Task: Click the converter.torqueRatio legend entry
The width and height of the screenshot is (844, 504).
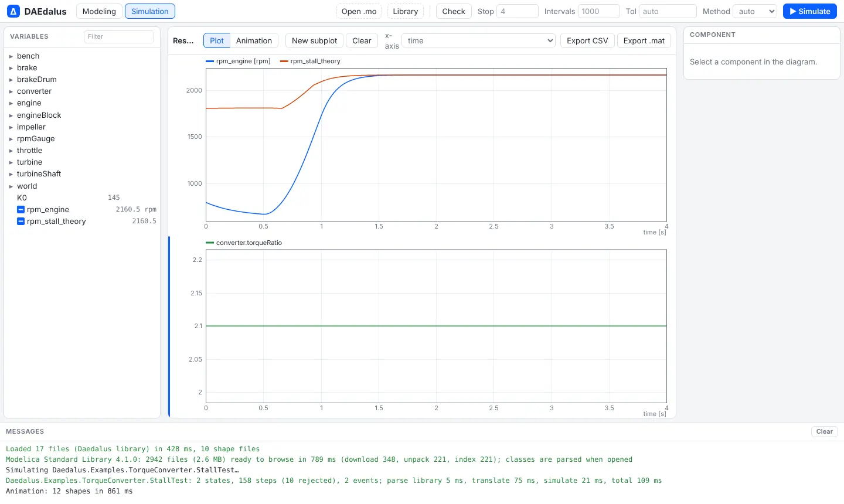Action: pyautogui.click(x=244, y=243)
